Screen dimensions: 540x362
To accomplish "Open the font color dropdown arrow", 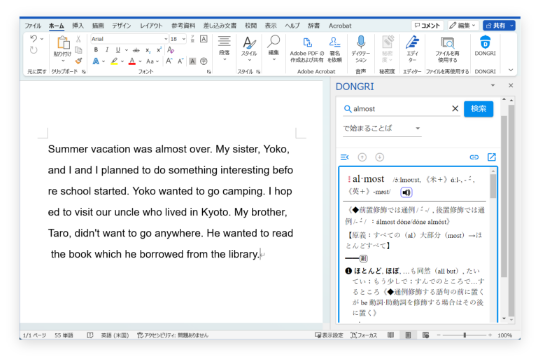I will [140, 62].
